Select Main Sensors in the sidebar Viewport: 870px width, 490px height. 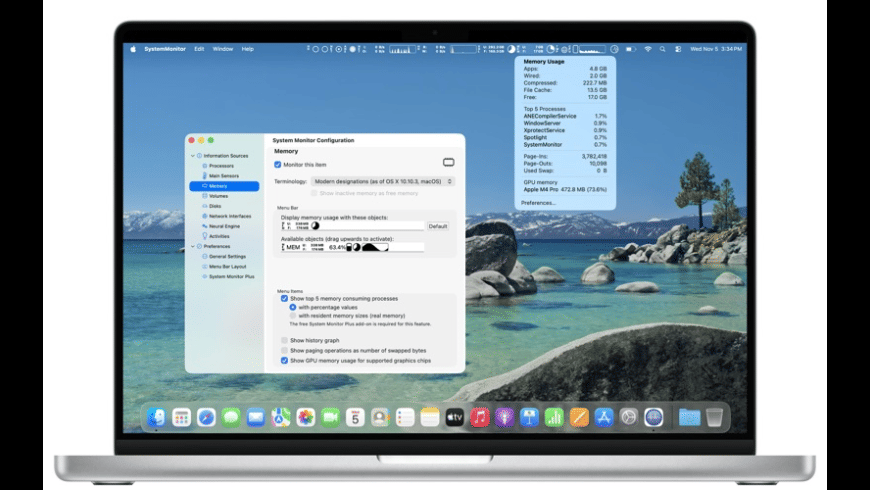tap(224, 176)
